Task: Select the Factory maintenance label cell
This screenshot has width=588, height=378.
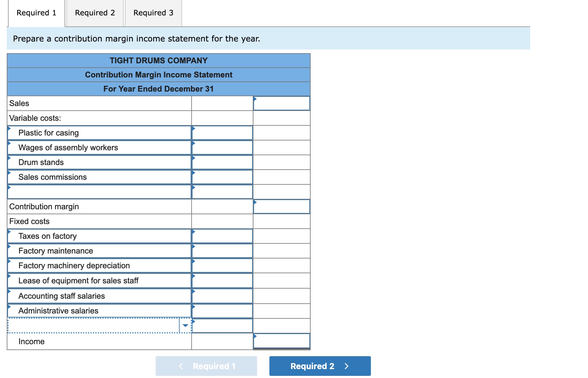Action: pos(99,251)
